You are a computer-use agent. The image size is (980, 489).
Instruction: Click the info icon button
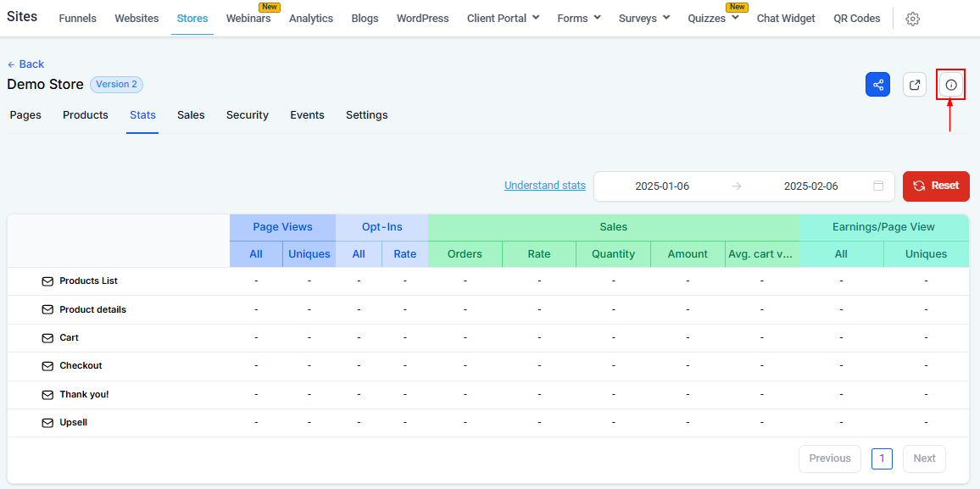click(950, 84)
